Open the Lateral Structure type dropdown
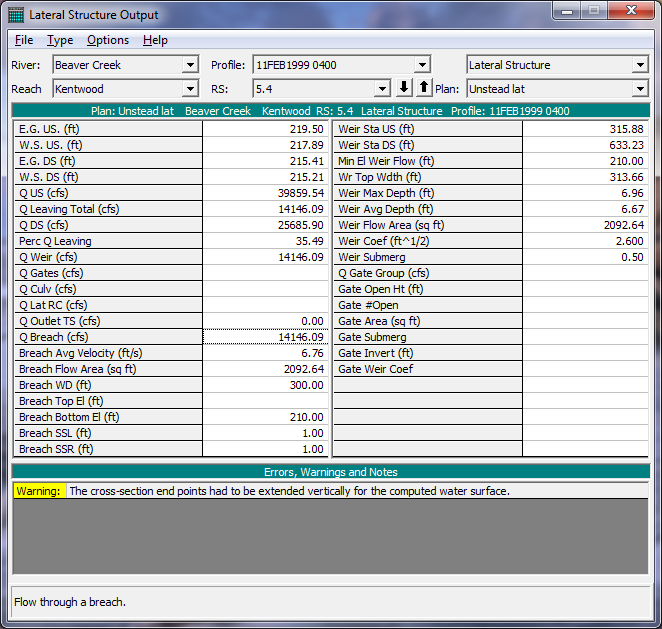The height and width of the screenshot is (629, 662). (x=640, y=65)
